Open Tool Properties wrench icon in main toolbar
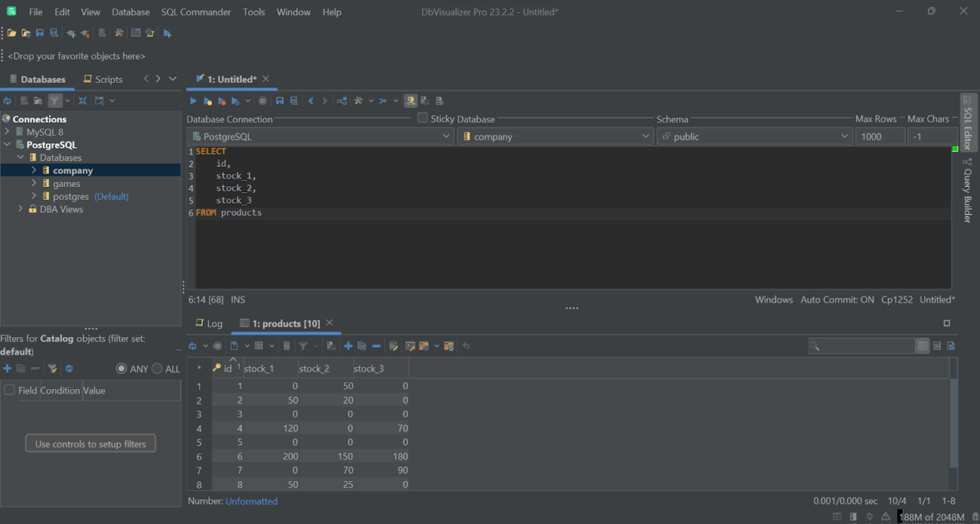 coord(118,33)
